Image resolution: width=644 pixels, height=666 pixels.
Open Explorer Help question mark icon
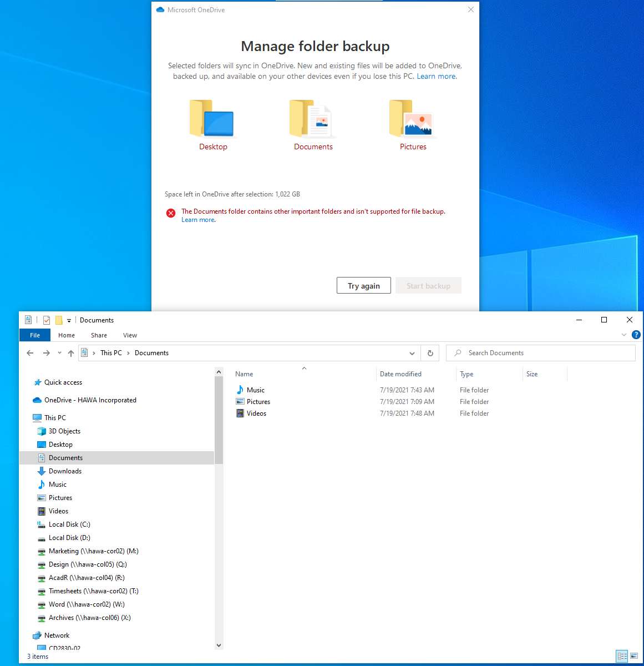tap(636, 335)
